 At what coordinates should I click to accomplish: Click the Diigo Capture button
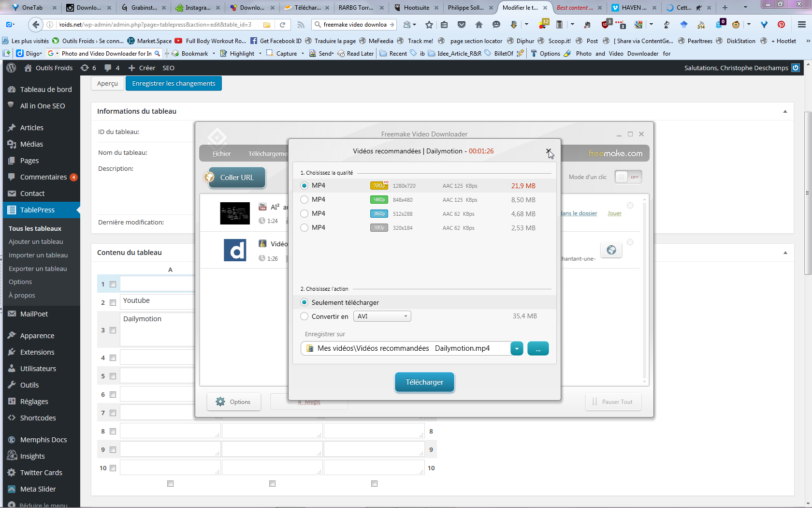tap(281, 54)
